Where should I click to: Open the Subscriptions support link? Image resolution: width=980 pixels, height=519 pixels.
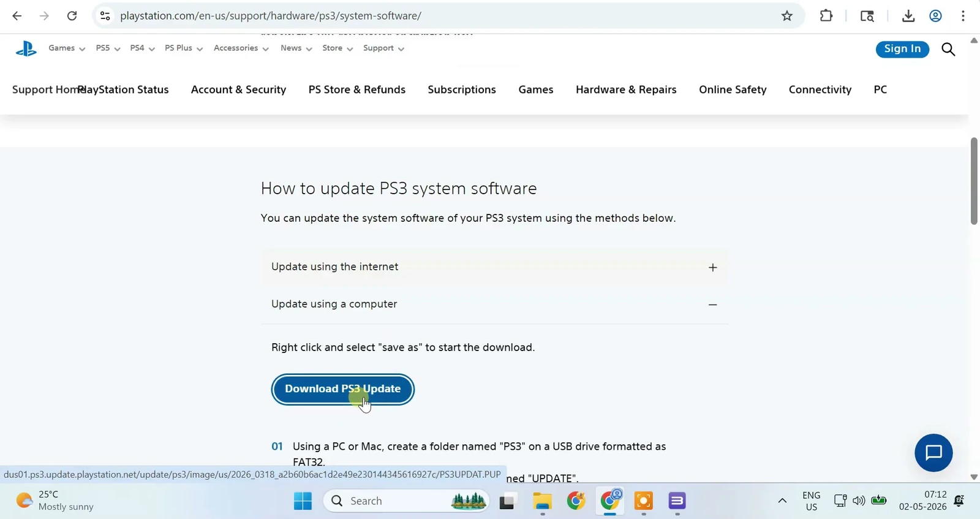point(462,89)
